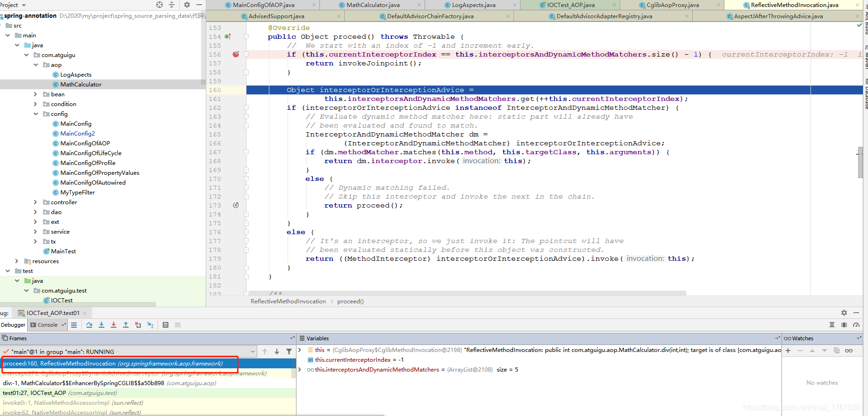Open Project panel settings gear

click(x=187, y=5)
